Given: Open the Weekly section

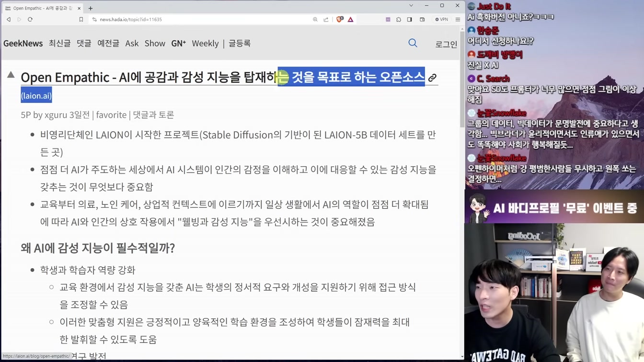Looking at the screenshot, I should tap(205, 43).
